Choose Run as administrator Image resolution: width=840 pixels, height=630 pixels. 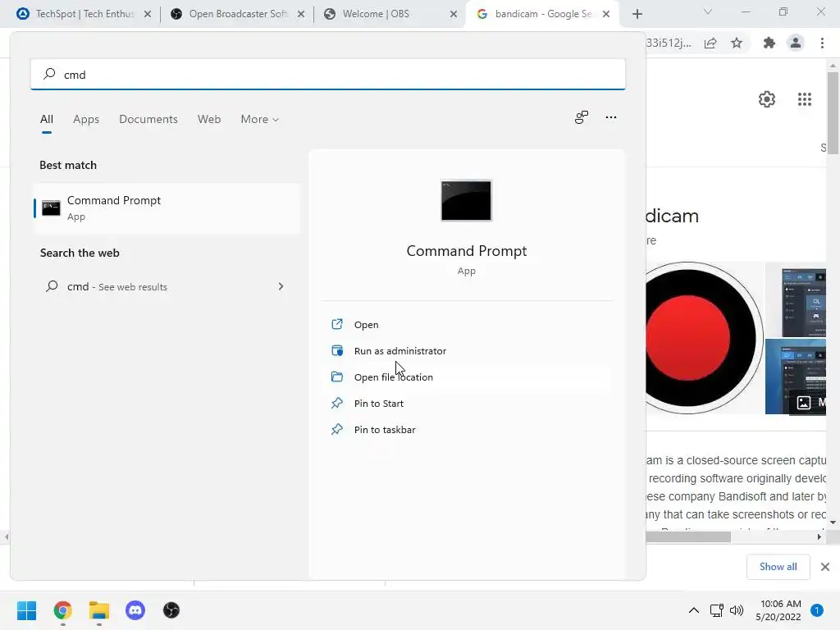[466, 350]
